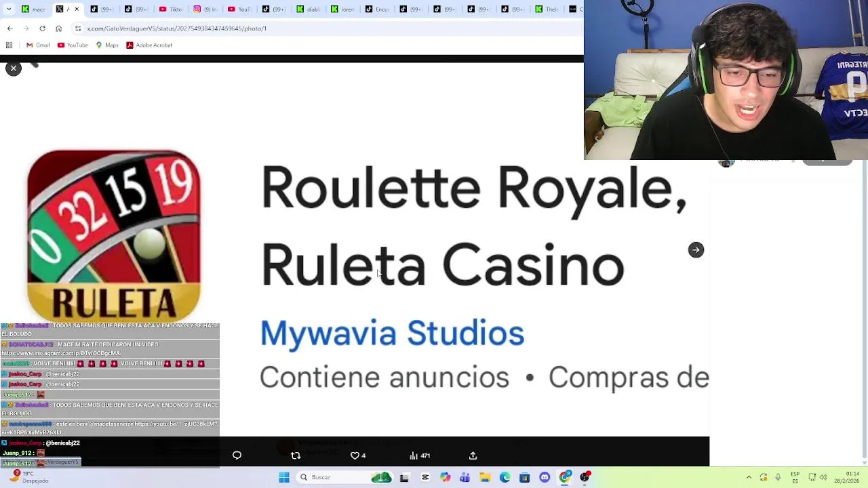Viewport: 868px width, 488px height.
Task: Open File Explorer from the taskbar
Action: point(484,477)
